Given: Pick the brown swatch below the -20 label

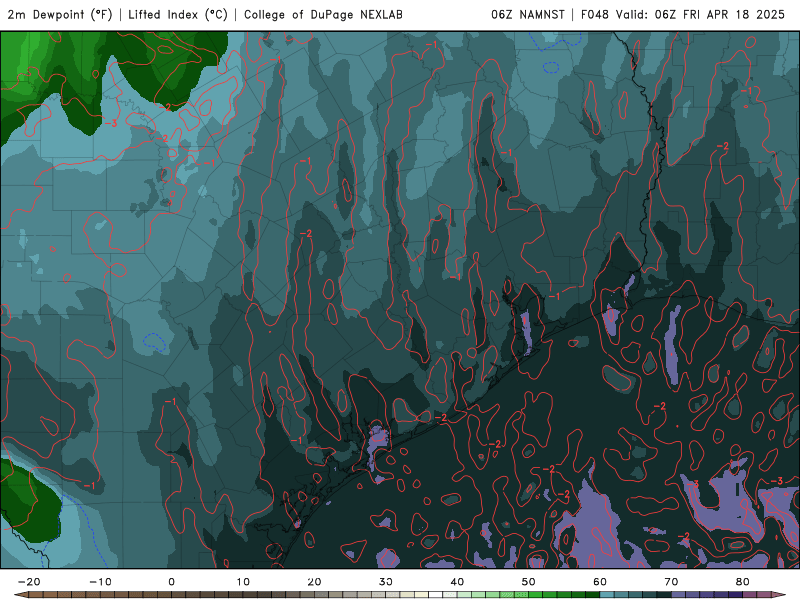Looking at the screenshot, I should pyautogui.click(x=36, y=595).
